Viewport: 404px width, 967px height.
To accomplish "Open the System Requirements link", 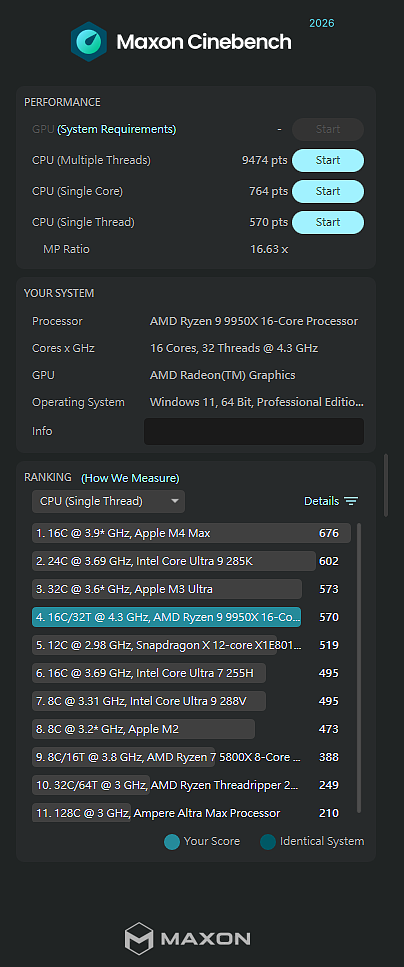I will click(117, 130).
